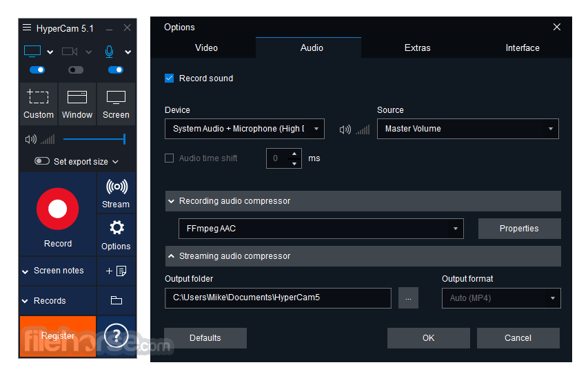Toggle microphone recording switch off

coord(116,70)
